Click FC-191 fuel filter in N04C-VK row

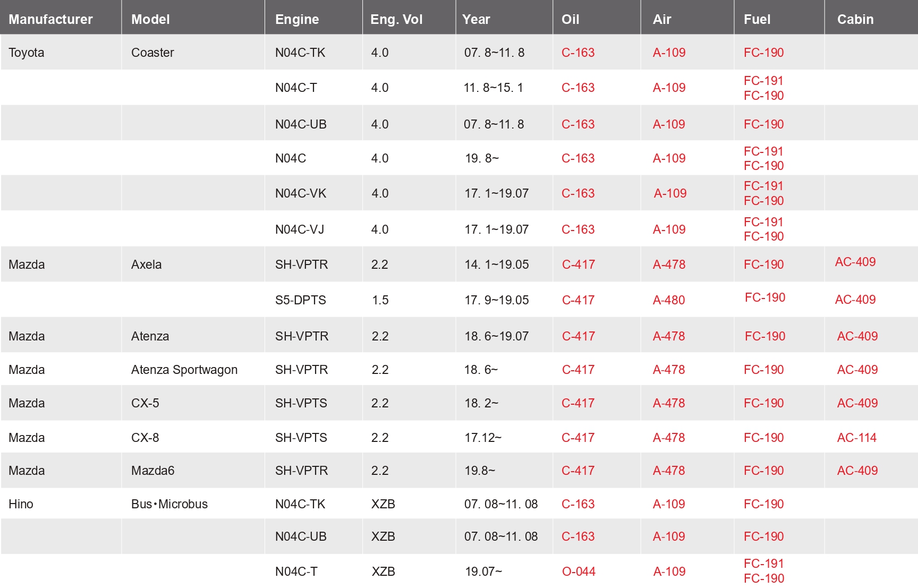pos(763,186)
